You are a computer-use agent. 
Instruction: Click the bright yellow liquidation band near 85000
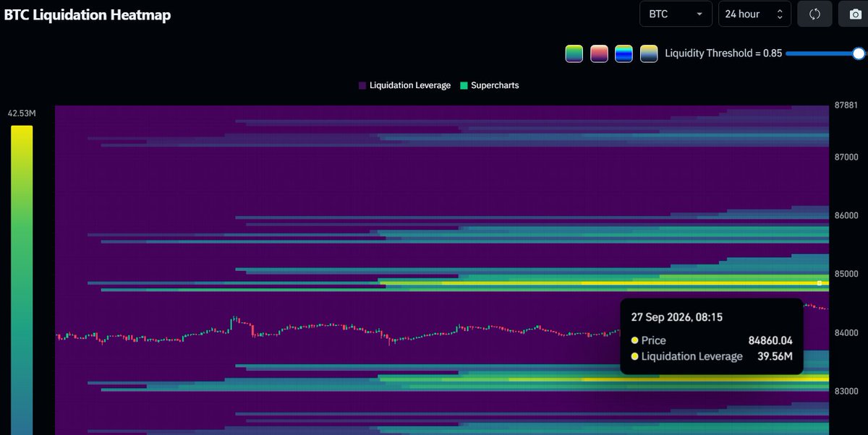(x=604, y=283)
